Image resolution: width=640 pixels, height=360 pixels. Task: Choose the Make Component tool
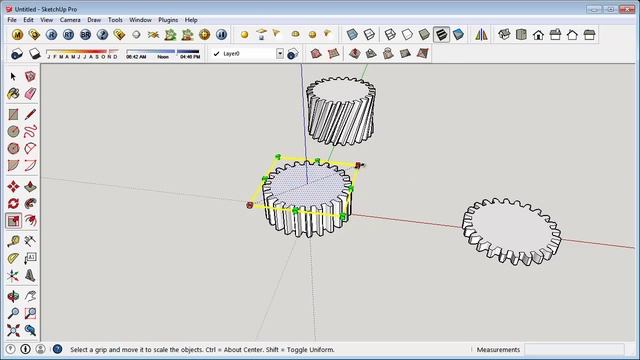(x=30, y=76)
